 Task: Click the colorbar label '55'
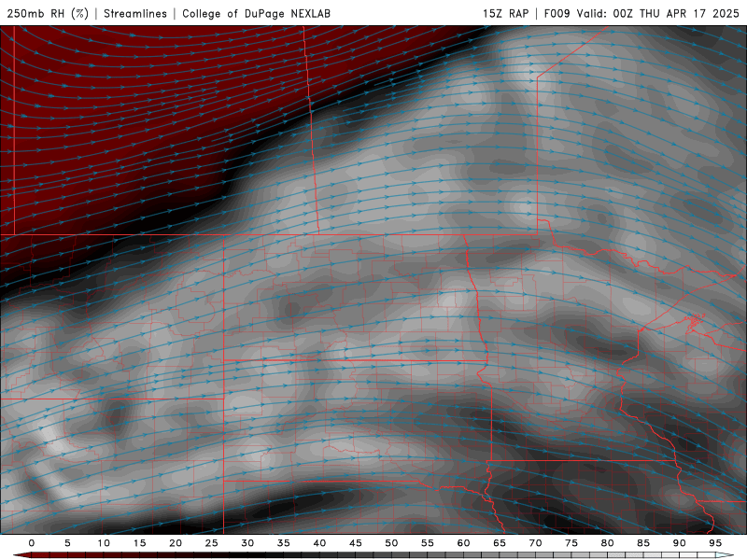coord(428,543)
